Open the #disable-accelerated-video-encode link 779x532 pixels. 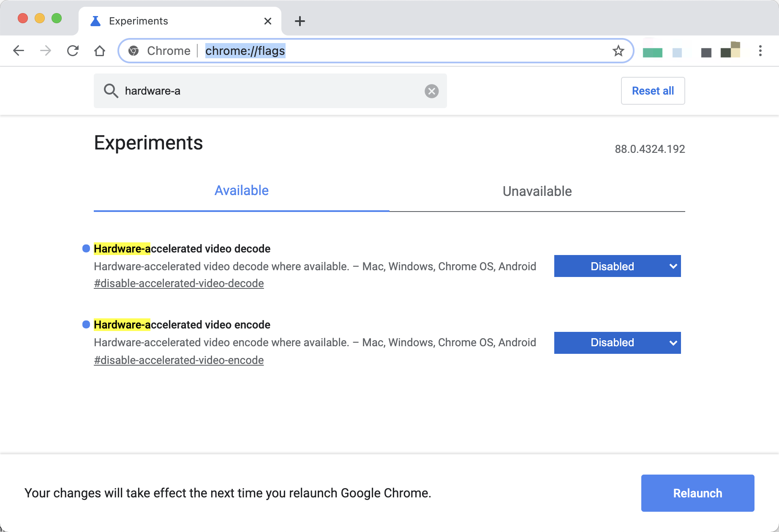179,361
